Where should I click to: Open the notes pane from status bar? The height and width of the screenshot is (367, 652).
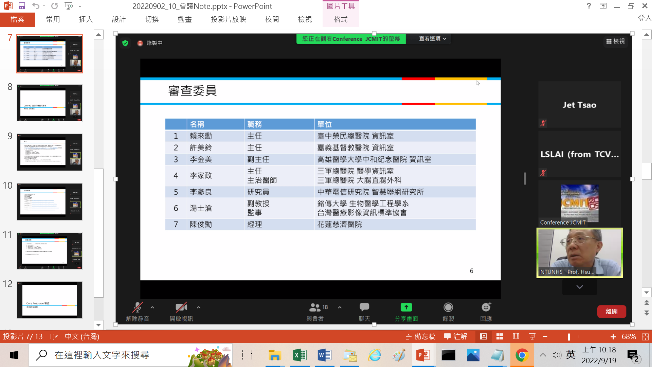pos(420,336)
